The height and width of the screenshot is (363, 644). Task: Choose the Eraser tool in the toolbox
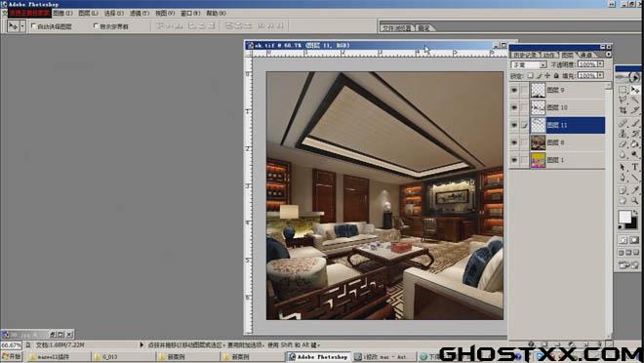point(624,144)
